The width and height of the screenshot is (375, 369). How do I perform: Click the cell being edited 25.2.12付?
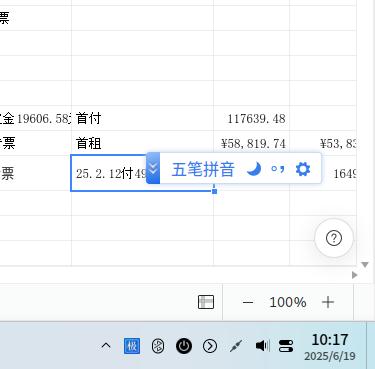142,173
